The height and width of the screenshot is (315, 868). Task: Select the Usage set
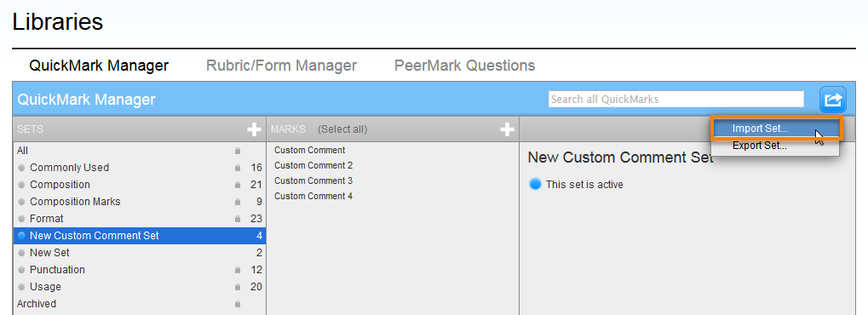[x=140, y=287]
